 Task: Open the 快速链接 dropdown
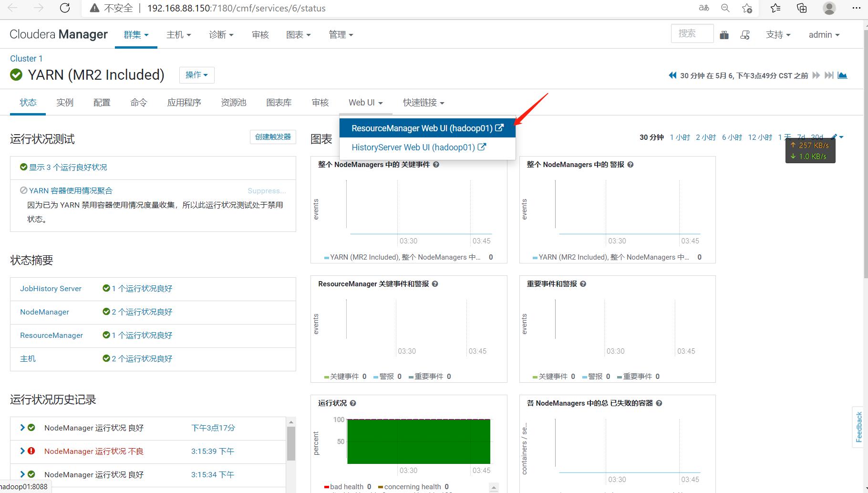coord(424,103)
